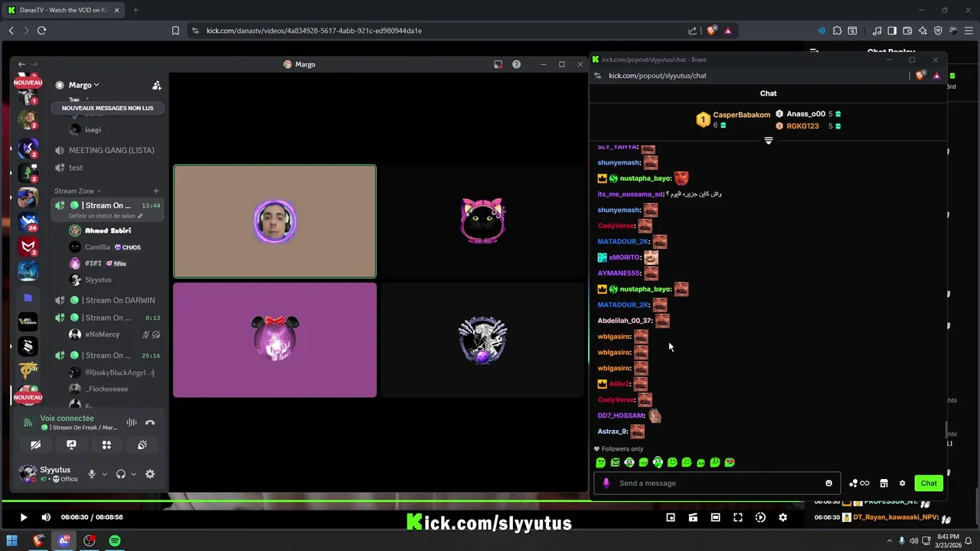Collapse chat leaderboard with arrow
This screenshot has width=980, height=551.
point(769,140)
